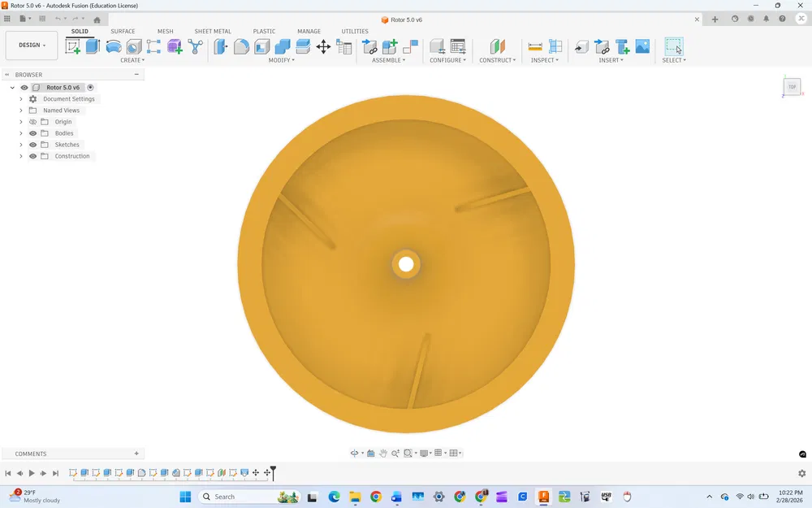This screenshot has width=812, height=508.
Task: Click the TOP face of ViewCube
Action: coord(792,87)
